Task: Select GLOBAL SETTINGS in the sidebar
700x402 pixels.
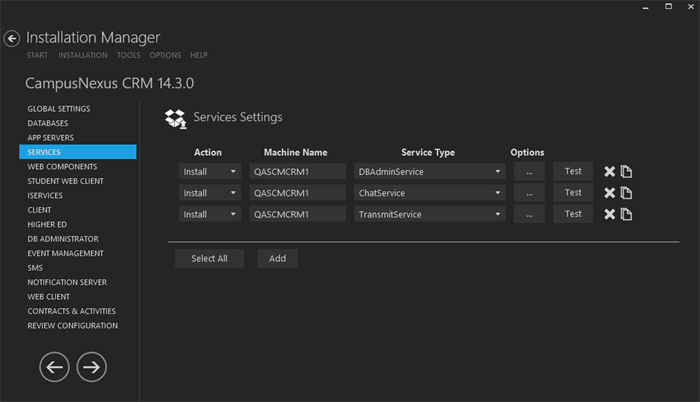Action: pos(59,109)
